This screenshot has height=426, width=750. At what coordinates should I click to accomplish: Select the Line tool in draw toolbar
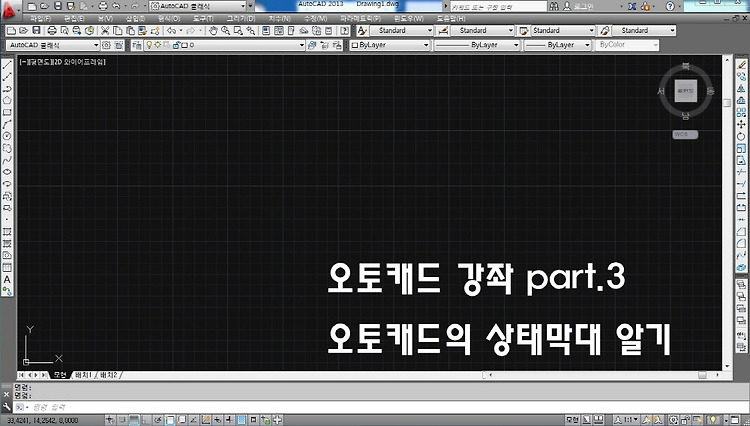(x=7, y=65)
